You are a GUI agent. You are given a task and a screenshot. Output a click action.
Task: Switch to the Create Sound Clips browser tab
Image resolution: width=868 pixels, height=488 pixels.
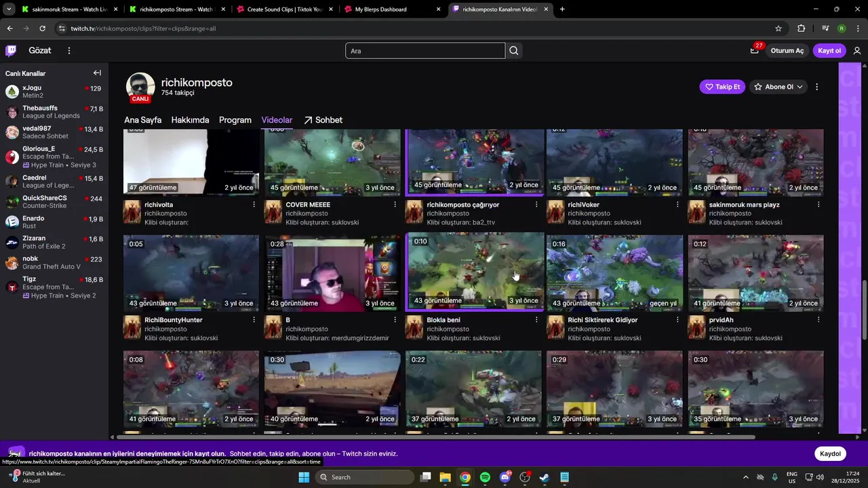[283, 9]
